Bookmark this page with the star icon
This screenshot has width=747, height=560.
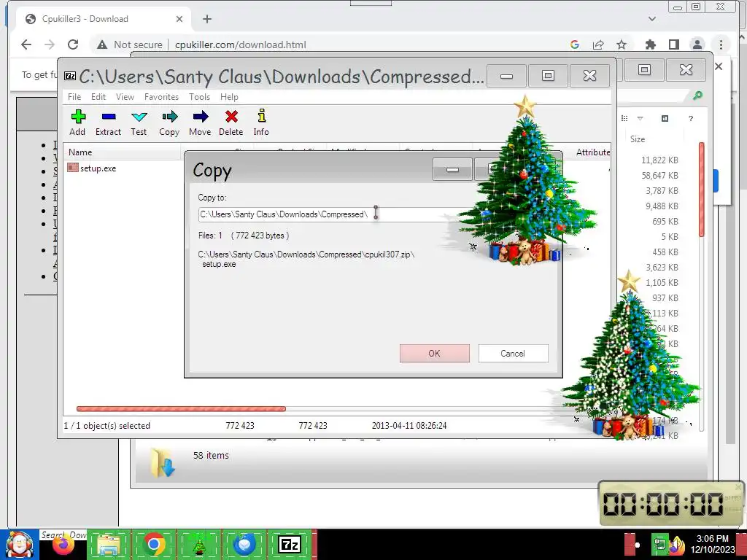pyautogui.click(x=622, y=44)
